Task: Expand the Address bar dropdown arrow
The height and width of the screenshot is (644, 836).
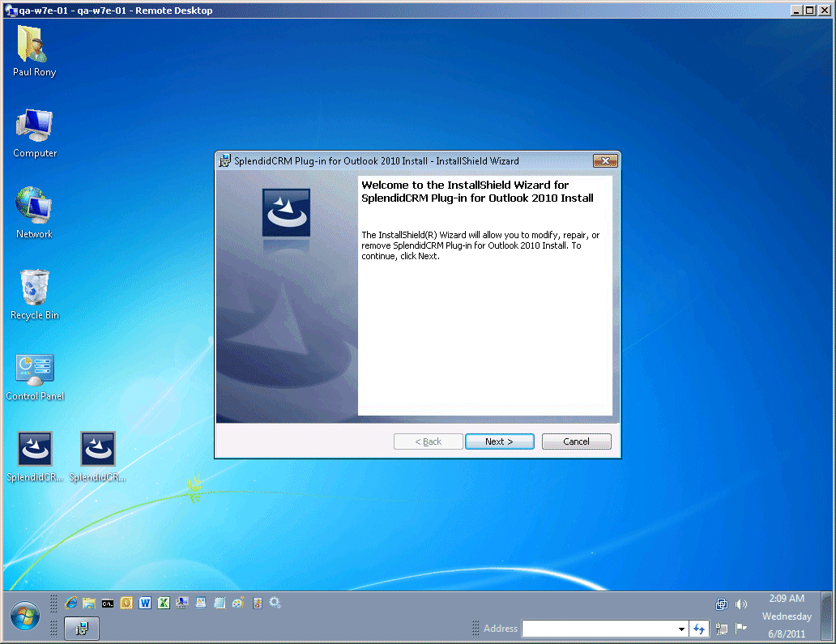Action: click(x=681, y=629)
